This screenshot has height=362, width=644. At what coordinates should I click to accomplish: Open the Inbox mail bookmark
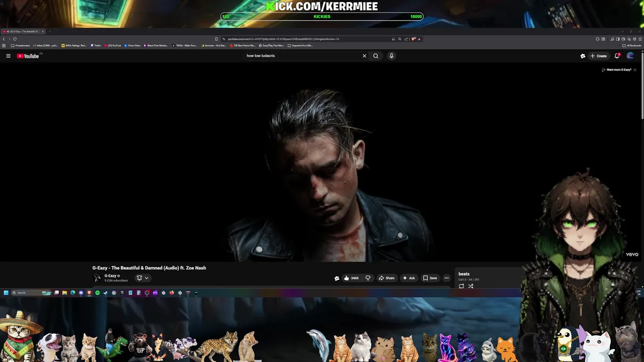[x=46, y=45]
